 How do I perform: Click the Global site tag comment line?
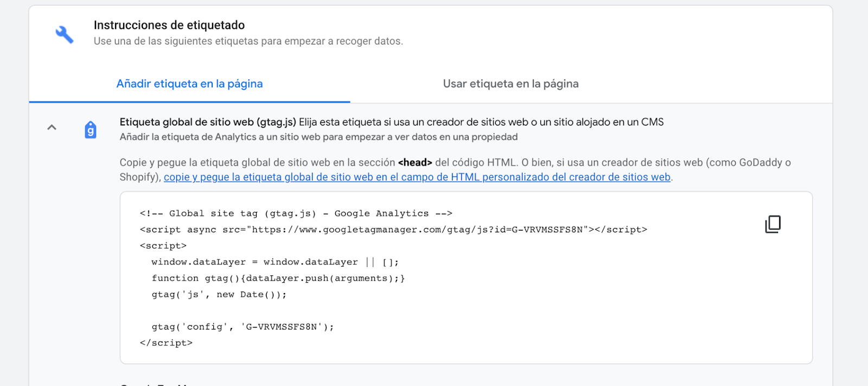pos(296,213)
